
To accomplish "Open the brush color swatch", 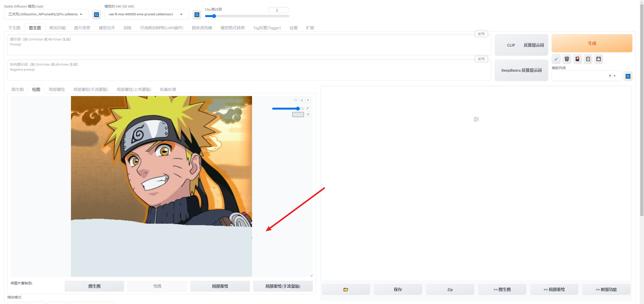I will pos(298,115).
